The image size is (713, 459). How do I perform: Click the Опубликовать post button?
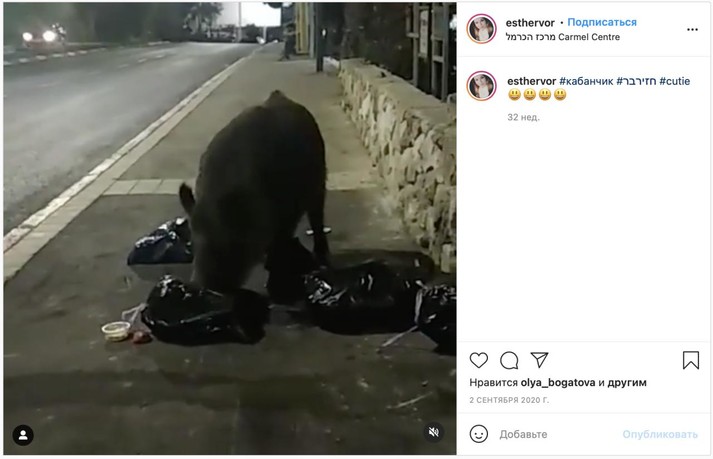point(660,434)
